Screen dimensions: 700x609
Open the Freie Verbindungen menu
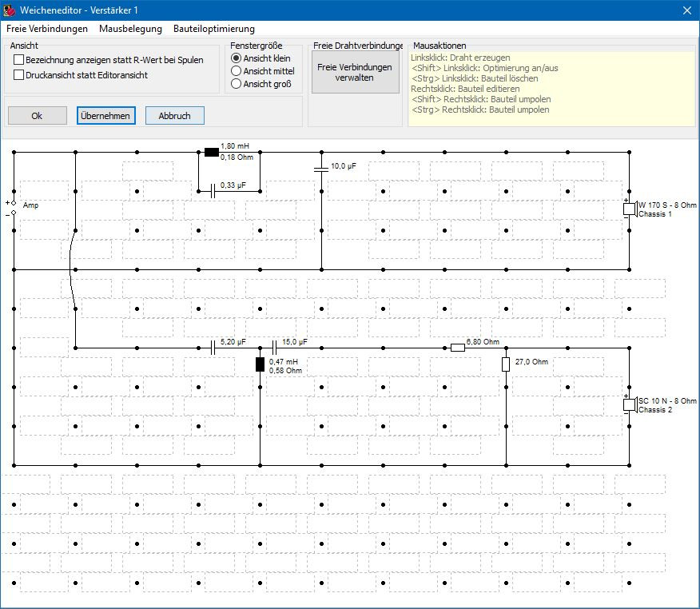tap(47, 29)
